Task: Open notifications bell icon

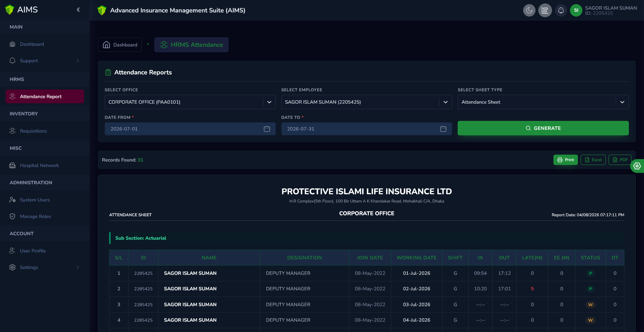Action: [561, 10]
